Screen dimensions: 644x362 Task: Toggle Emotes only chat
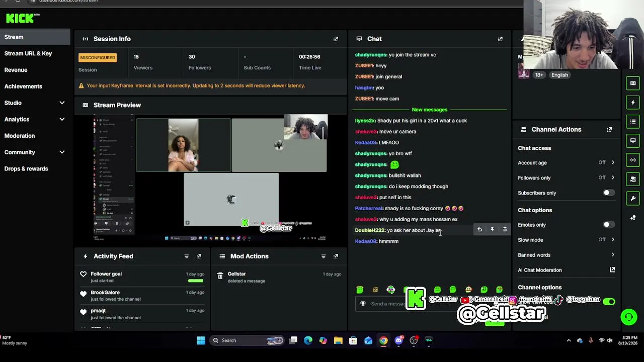tap(609, 225)
